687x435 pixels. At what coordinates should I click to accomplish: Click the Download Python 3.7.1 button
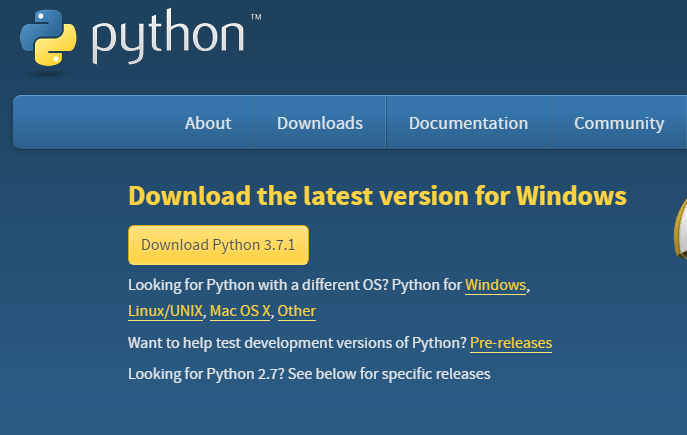click(218, 245)
